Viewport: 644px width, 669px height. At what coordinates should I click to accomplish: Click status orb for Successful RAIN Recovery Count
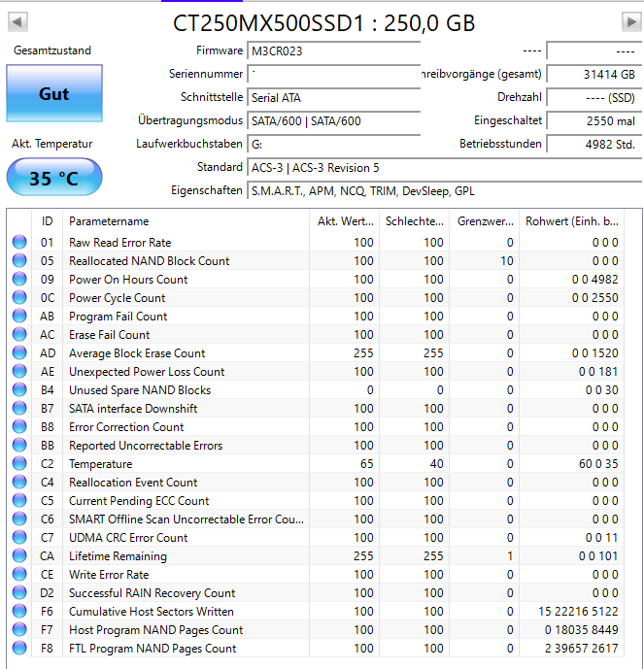(19, 592)
